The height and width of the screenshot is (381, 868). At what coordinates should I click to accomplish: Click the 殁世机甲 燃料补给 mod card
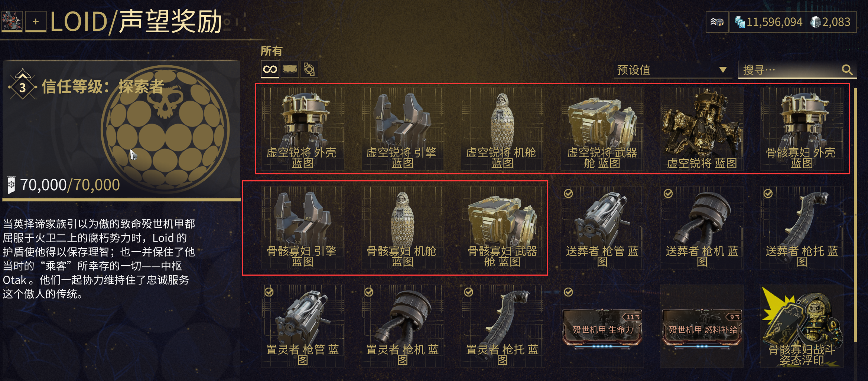tap(702, 327)
